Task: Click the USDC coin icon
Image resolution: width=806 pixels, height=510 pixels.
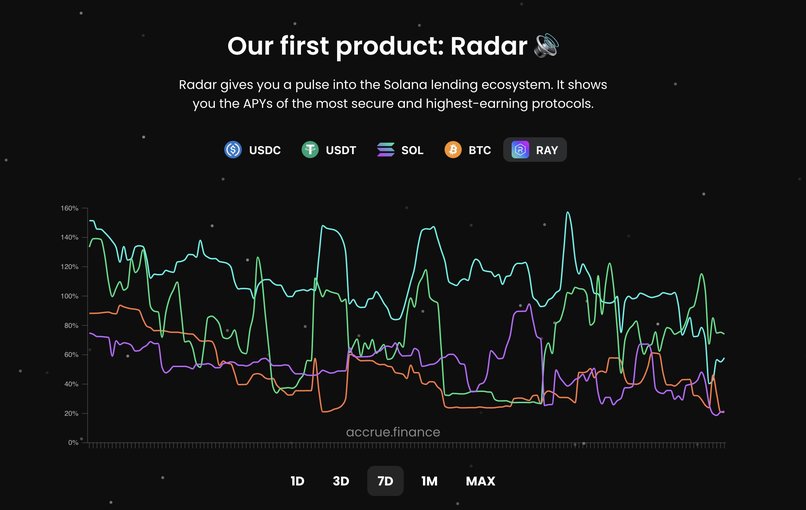Action: click(x=233, y=150)
